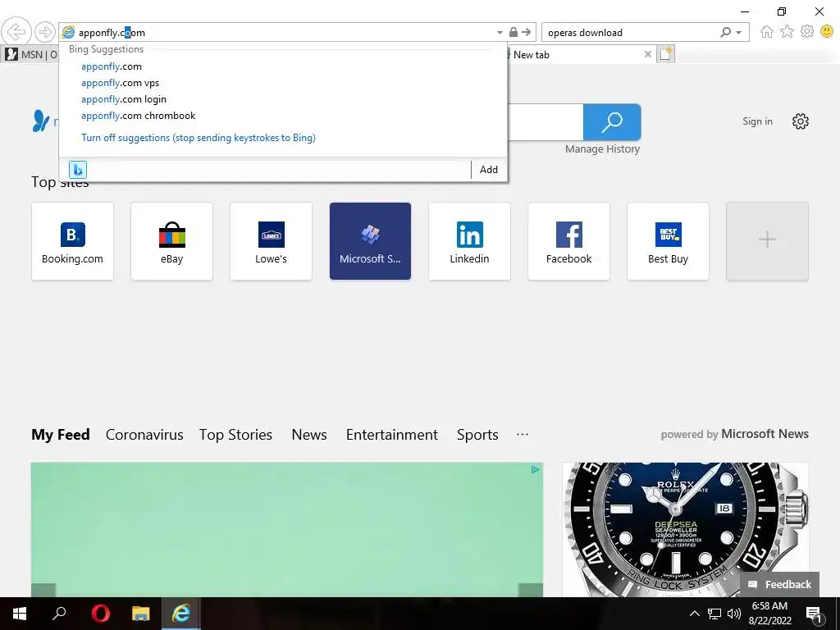Show hidden system tray icons
Screen dimensions: 840x630
[x=694, y=614]
